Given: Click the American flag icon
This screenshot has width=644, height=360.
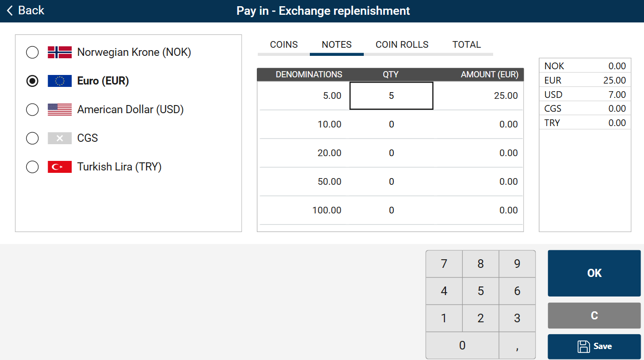Looking at the screenshot, I should pyautogui.click(x=60, y=109).
